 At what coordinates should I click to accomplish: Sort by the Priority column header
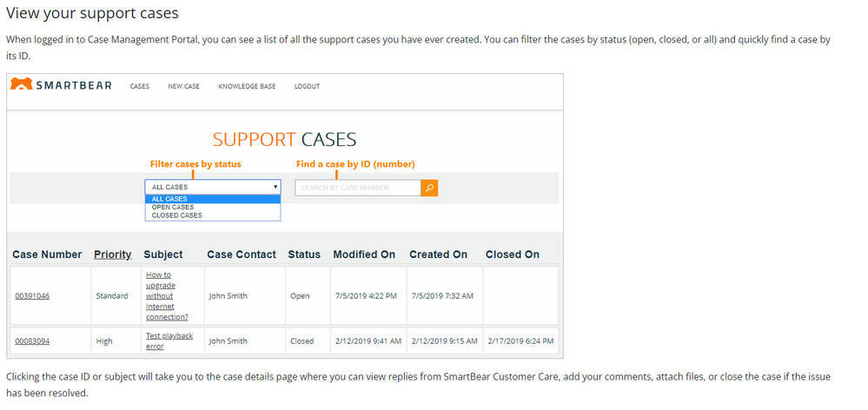[x=112, y=255]
